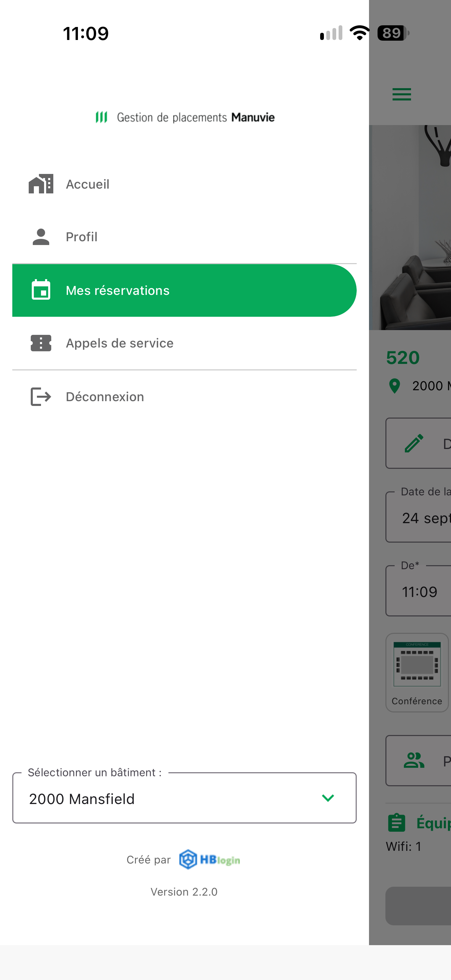This screenshot has width=451, height=980.
Task: Open Appels de service menu entry
Action: click(184, 343)
